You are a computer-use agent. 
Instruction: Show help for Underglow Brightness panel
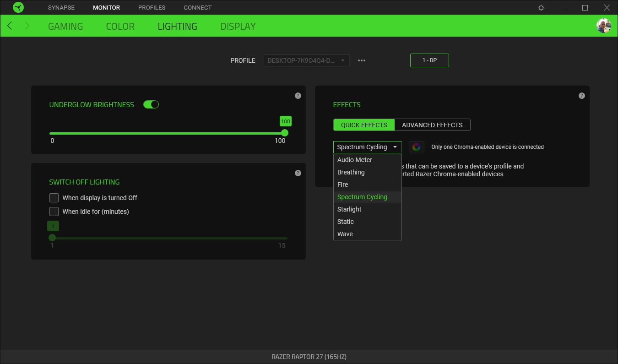pos(298,96)
